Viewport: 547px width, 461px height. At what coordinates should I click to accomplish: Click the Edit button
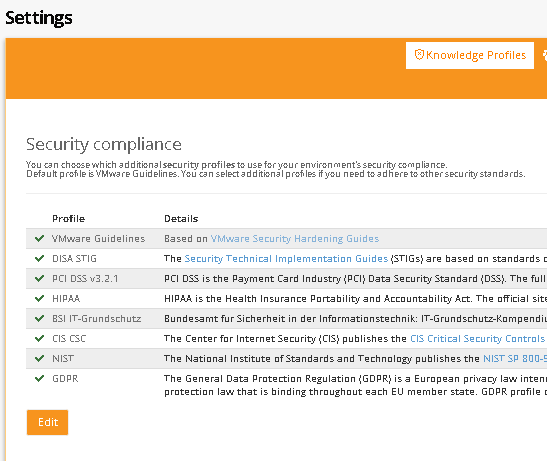(x=47, y=422)
